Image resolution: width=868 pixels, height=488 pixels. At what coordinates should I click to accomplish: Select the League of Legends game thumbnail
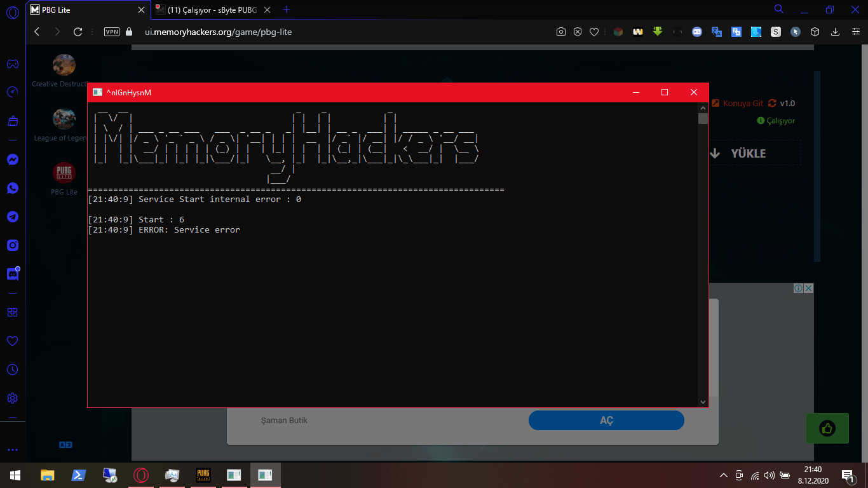(64, 119)
